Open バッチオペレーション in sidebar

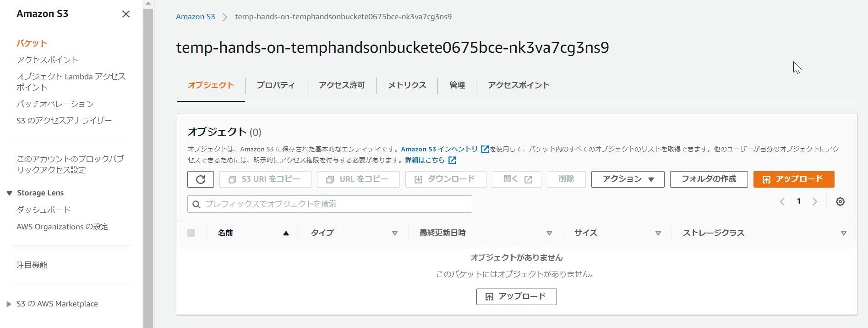pos(55,104)
